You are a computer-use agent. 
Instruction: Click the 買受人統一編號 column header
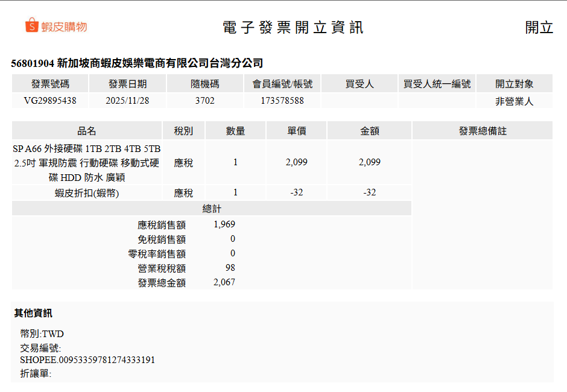click(x=437, y=84)
